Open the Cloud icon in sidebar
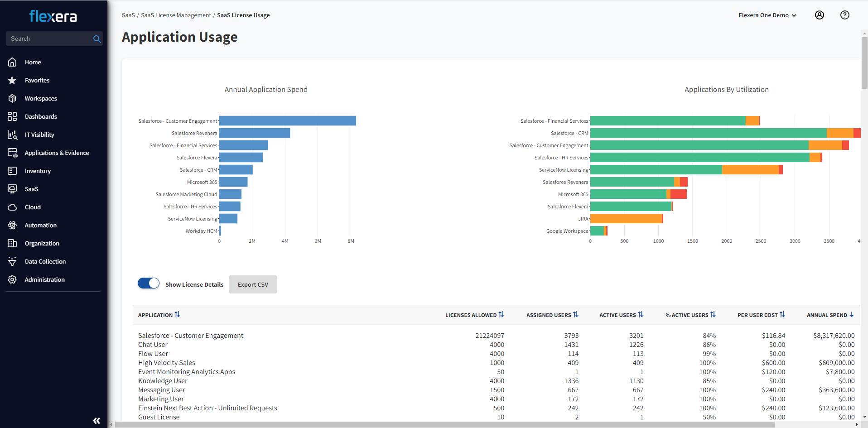Viewport: 868px width, 428px height. pos(12,207)
